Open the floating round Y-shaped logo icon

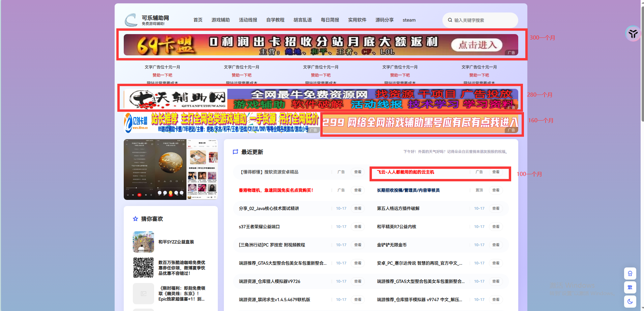click(x=633, y=33)
